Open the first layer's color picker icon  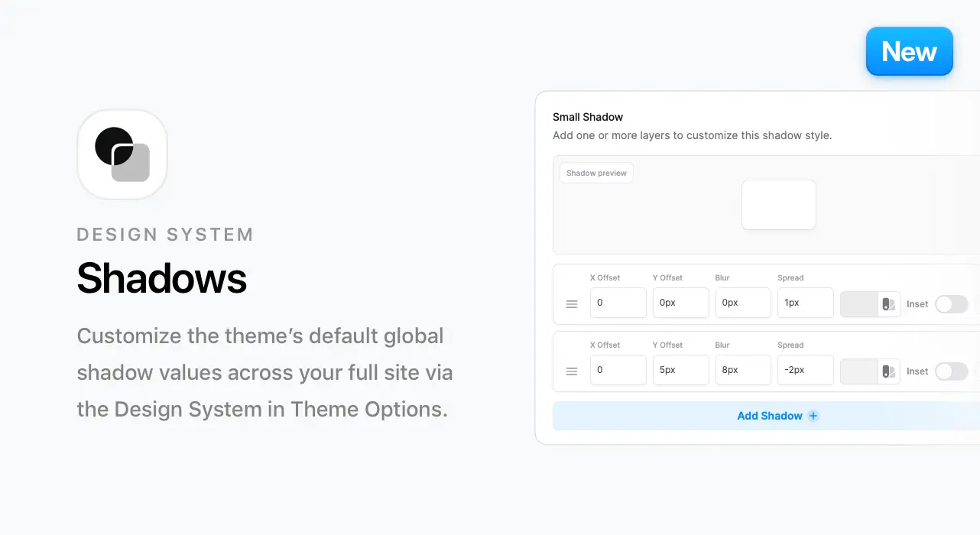(888, 304)
